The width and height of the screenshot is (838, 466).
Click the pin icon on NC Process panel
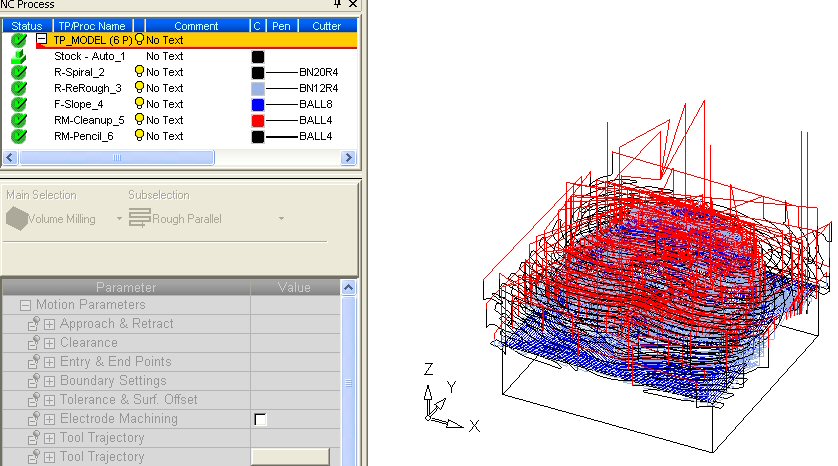pos(336,5)
